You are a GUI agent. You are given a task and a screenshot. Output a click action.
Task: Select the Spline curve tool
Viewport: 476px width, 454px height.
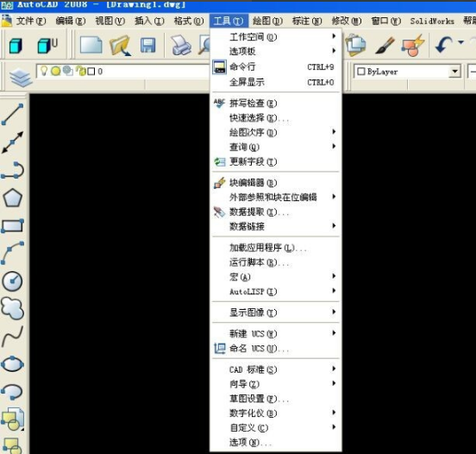click(x=12, y=337)
